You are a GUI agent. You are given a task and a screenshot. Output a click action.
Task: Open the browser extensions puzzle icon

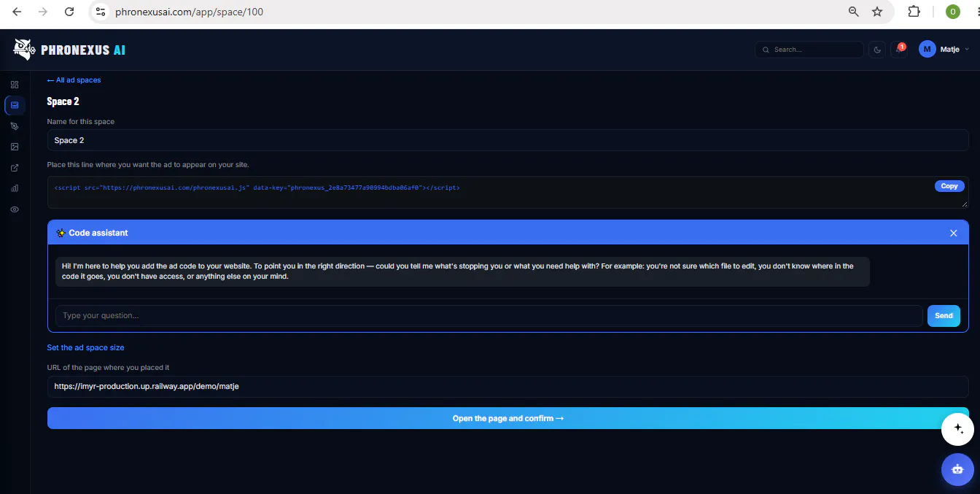(914, 12)
